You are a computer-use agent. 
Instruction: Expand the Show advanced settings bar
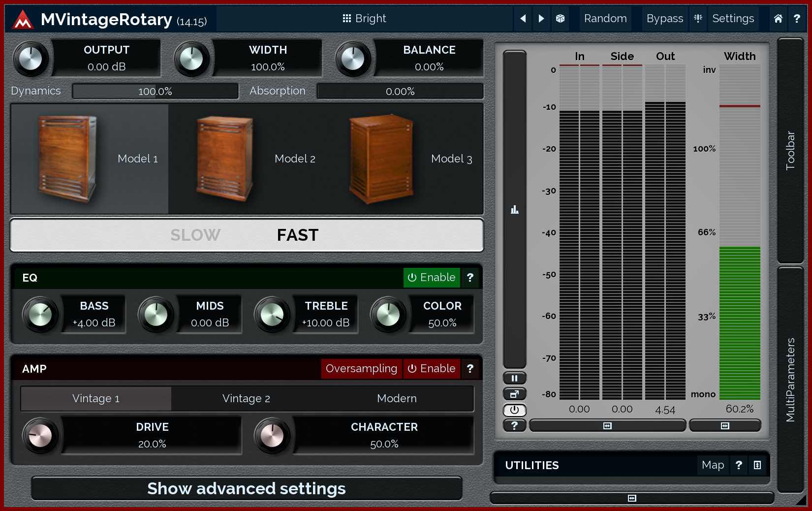pos(247,488)
